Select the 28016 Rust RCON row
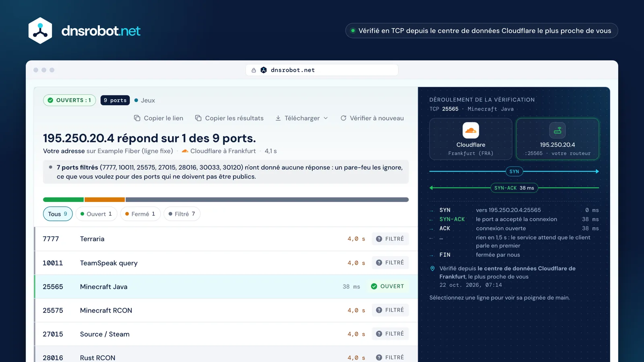This screenshot has width=644, height=362. click(x=226, y=355)
